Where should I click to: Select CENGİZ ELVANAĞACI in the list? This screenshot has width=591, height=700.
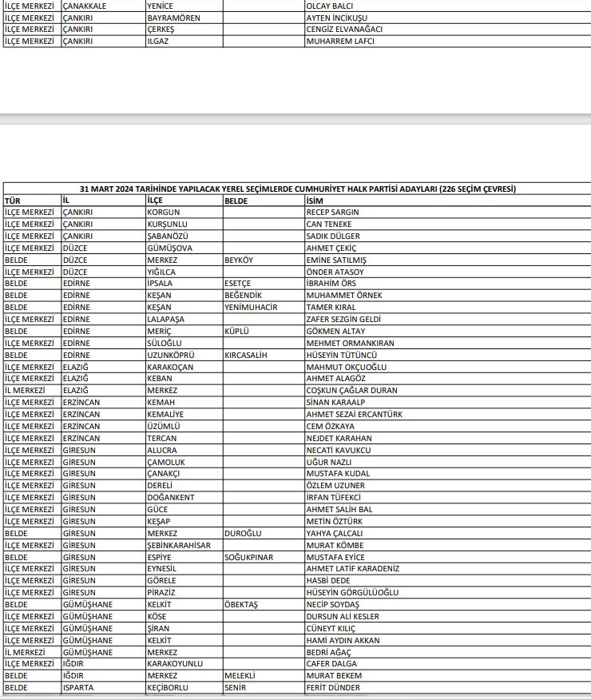coord(344,30)
